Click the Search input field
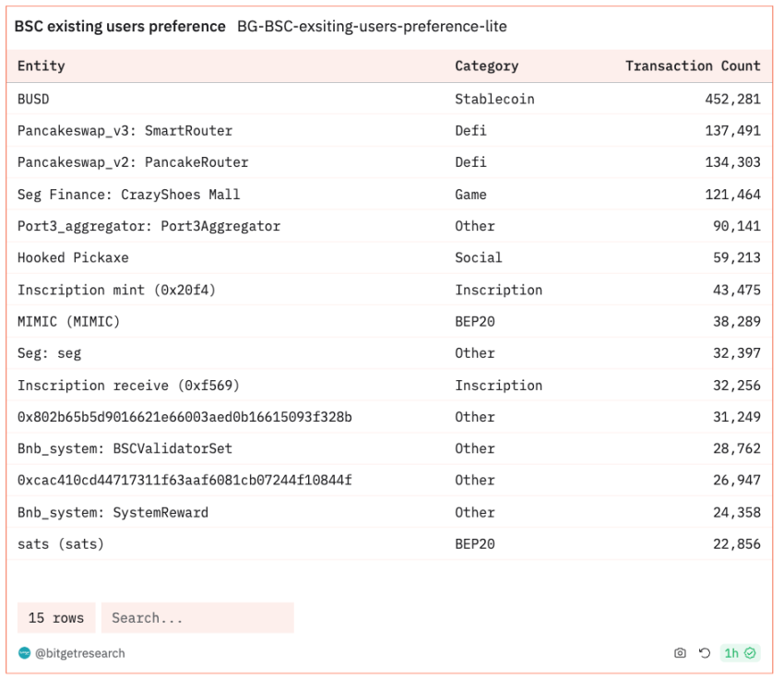 (197, 618)
